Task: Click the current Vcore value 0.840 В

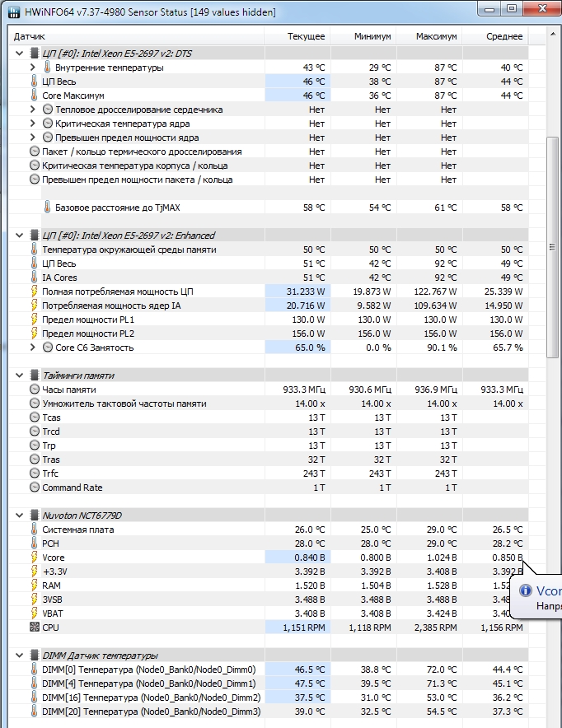Action: (310, 558)
